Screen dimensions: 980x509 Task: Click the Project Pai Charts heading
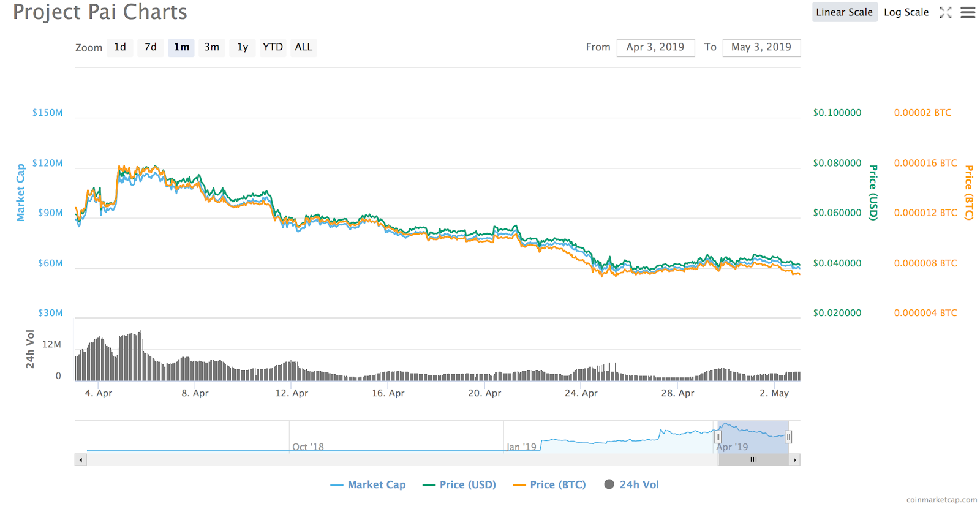(100, 12)
